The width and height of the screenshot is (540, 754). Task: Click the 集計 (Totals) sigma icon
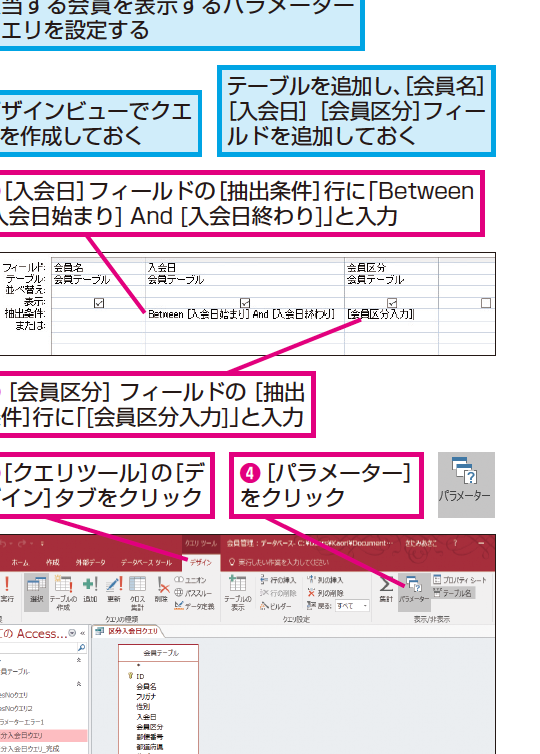click(386, 590)
